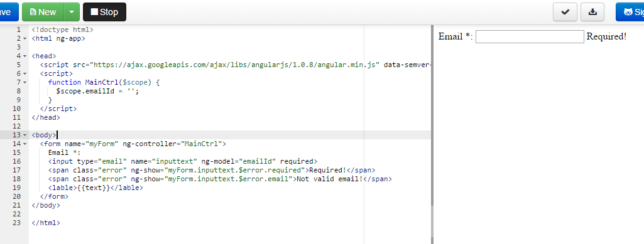
Task: Click inside the Email input field
Action: [x=530, y=36]
